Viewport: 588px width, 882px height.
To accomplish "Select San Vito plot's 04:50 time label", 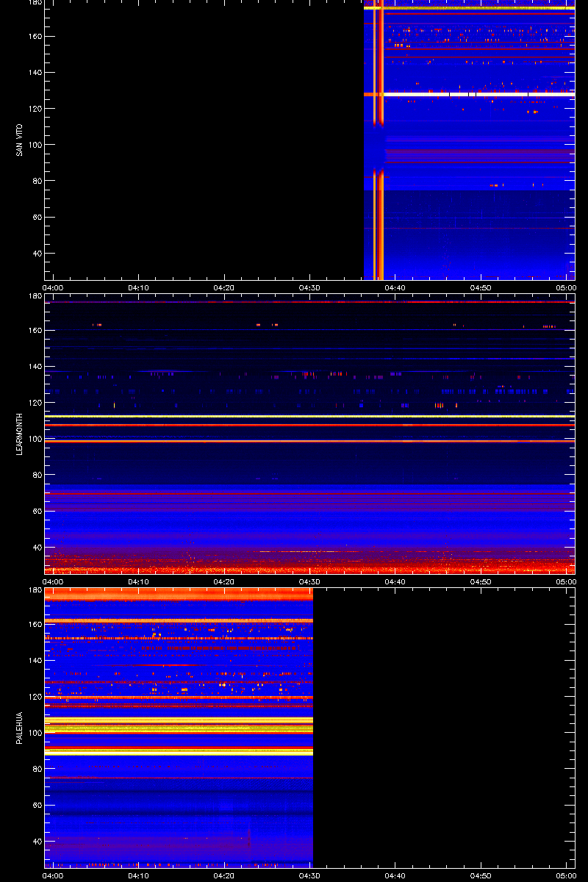I will pos(481,287).
